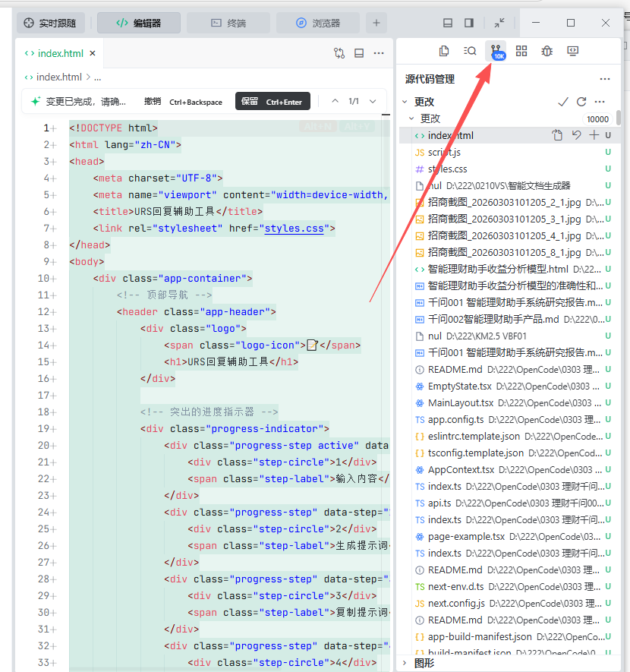Click line 10 app-container code line

pyautogui.click(x=172, y=278)
